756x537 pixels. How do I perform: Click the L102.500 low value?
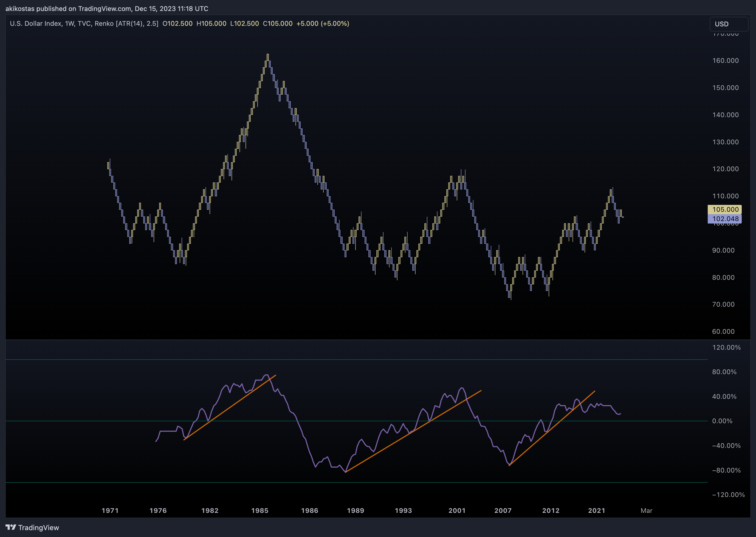244,24
